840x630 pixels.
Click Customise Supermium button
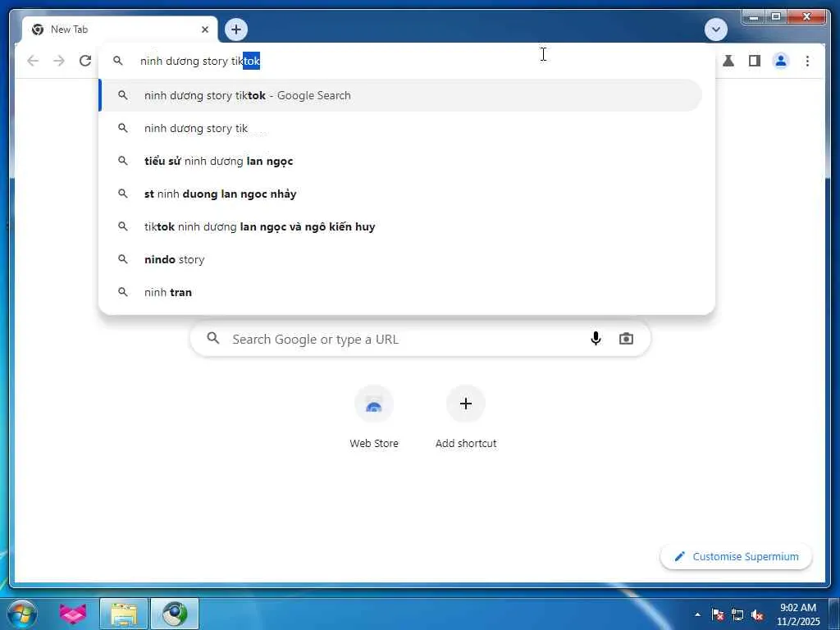click(737, 557)
